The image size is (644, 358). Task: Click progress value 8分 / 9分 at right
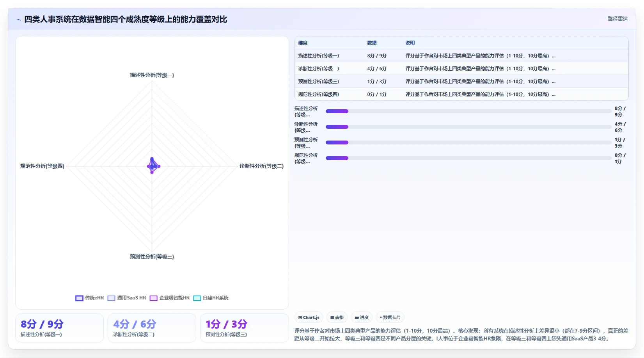pyautogui.click(x=620, y=112)
